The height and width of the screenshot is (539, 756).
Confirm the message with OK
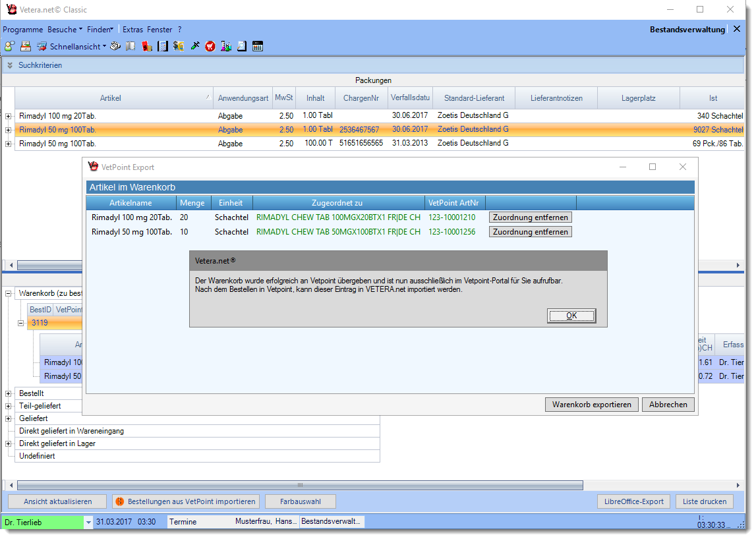[x=571, y=316]
